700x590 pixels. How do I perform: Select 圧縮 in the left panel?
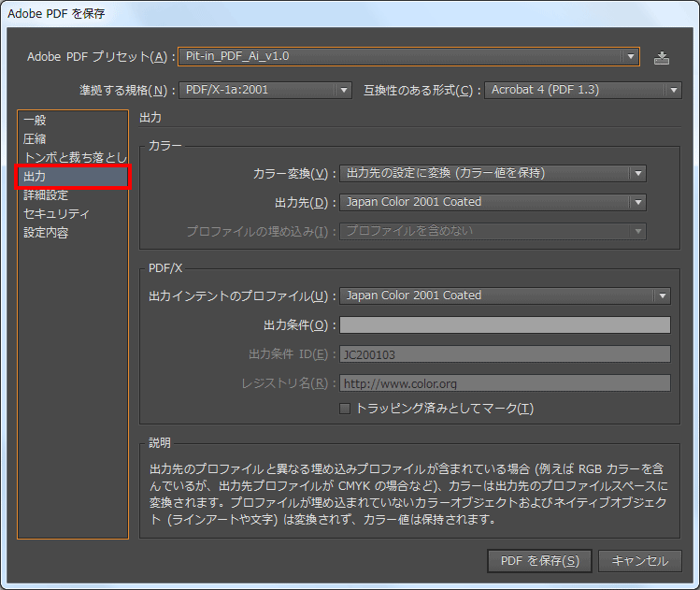tap(35, 139)
